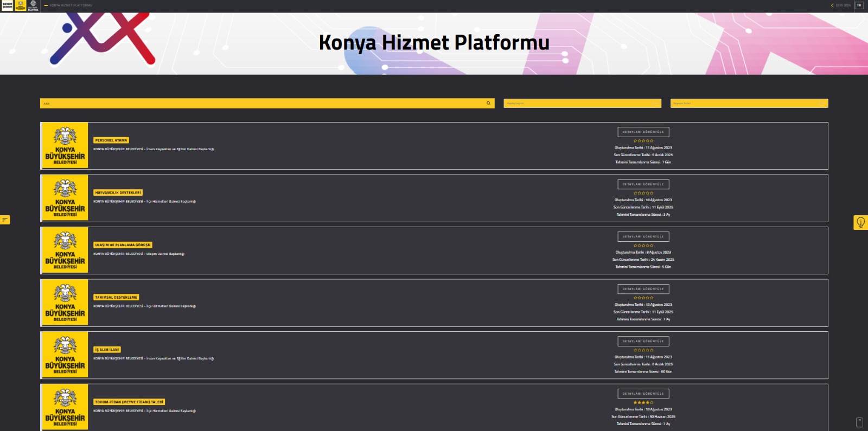Click the Ulaşım ve Planlama Görüşü label
The image size is (868, 431).
click(123, 245)
